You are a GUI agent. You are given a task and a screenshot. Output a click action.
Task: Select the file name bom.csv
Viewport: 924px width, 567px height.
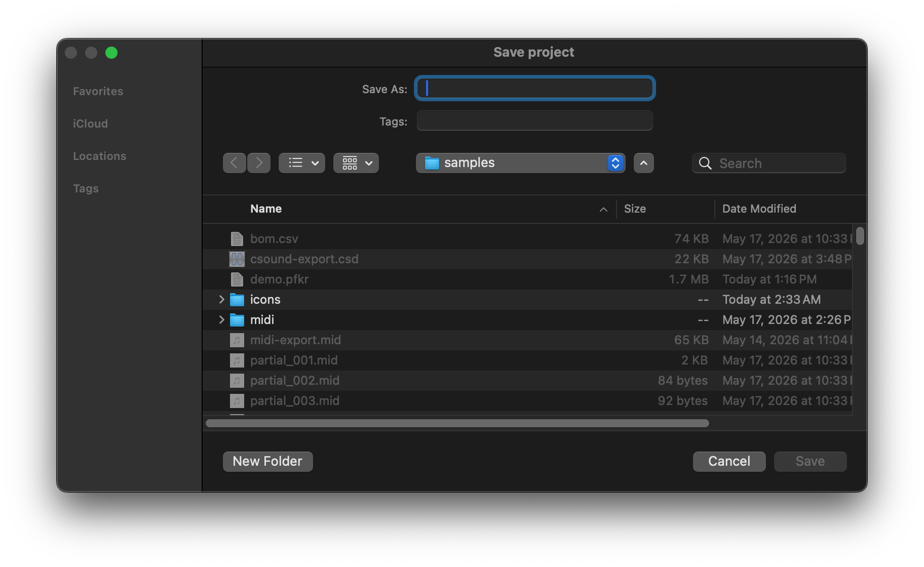pos(274,238)
